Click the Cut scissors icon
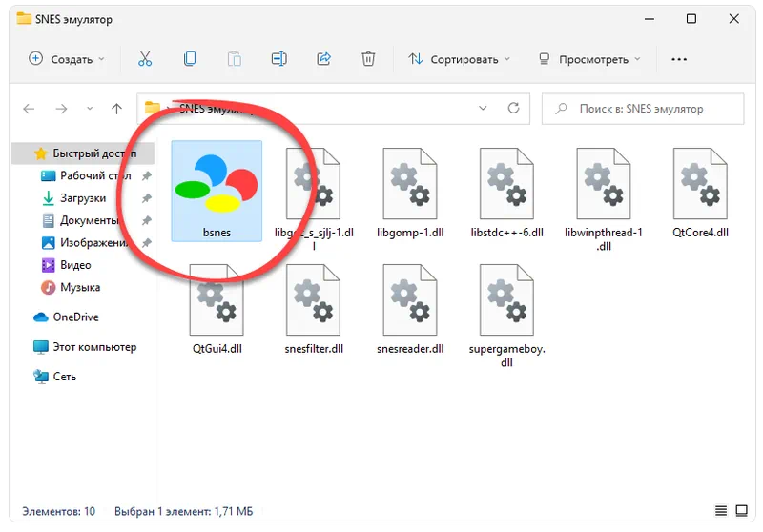 tap(145, 59)
